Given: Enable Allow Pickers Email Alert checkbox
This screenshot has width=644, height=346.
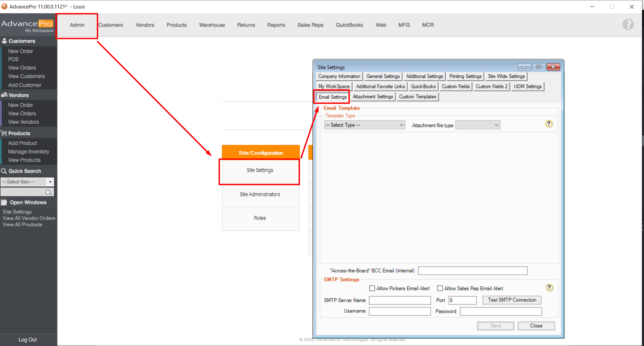Looking at the screenshot, I should (x=372, y=288).
